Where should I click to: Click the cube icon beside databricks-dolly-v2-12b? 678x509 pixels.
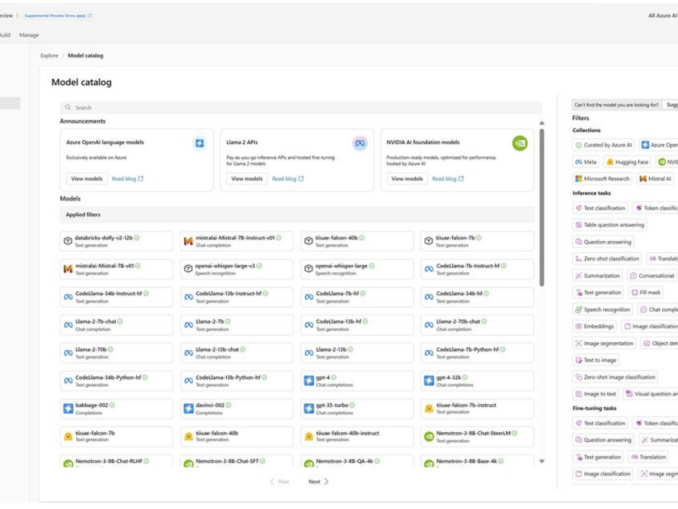pos(68,241)
